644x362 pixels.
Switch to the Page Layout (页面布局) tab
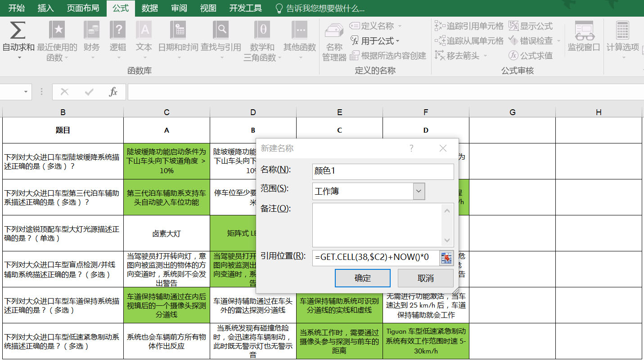[83, 8]
